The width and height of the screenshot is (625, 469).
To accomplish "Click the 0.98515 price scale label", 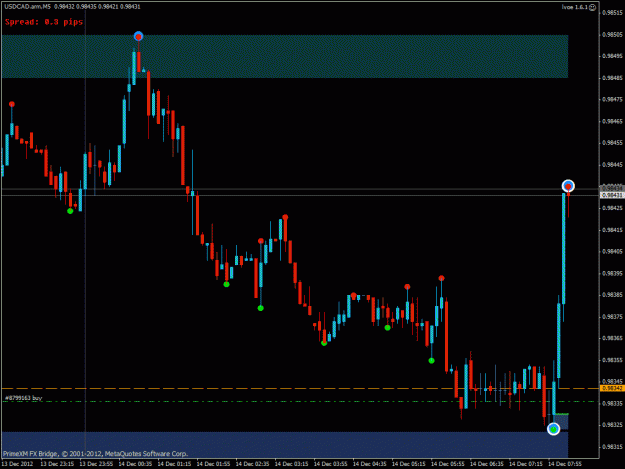I will 613,13.
